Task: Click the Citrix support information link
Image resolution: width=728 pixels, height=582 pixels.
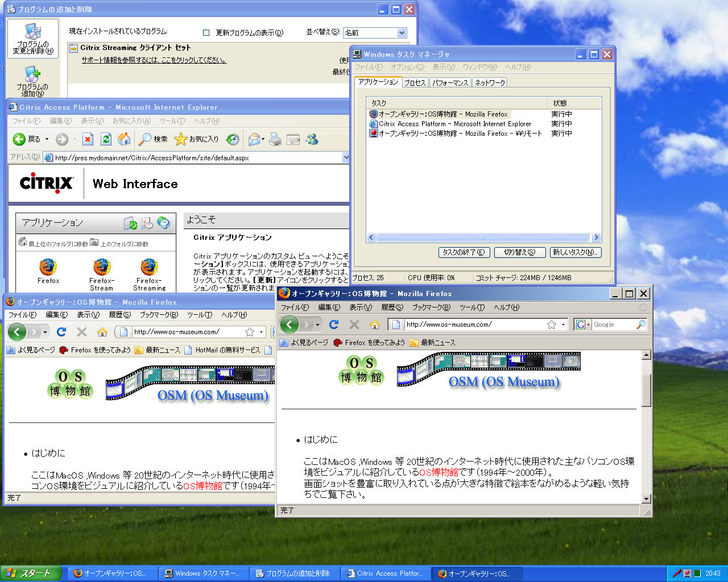Action: tap(154, 60)
